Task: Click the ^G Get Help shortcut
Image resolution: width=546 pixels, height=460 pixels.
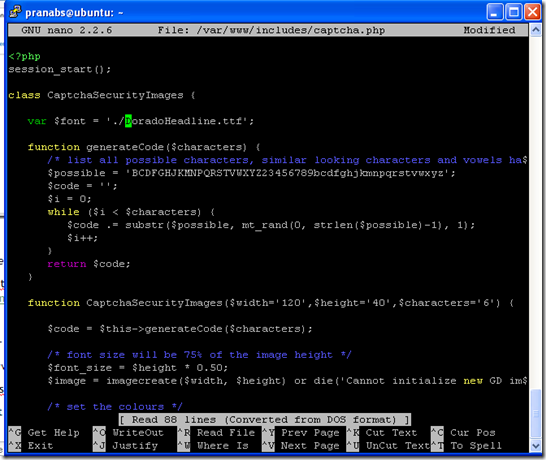Action: coord(44,432)
